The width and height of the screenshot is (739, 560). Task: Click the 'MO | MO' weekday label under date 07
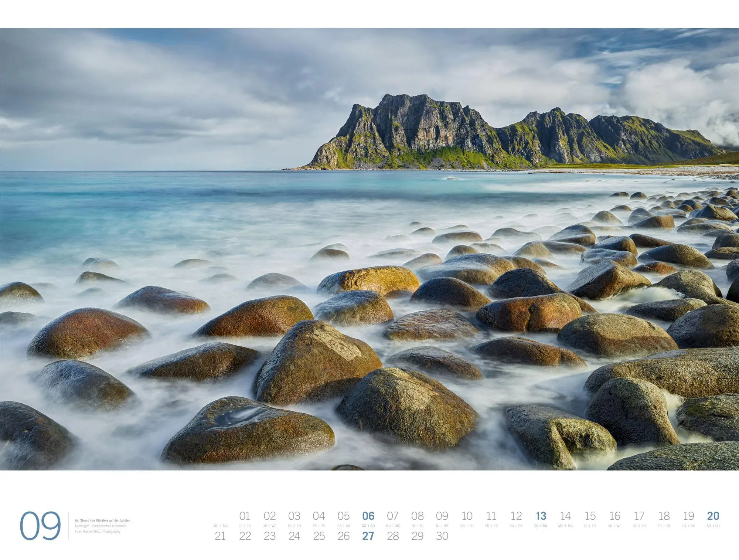[393, 526]
